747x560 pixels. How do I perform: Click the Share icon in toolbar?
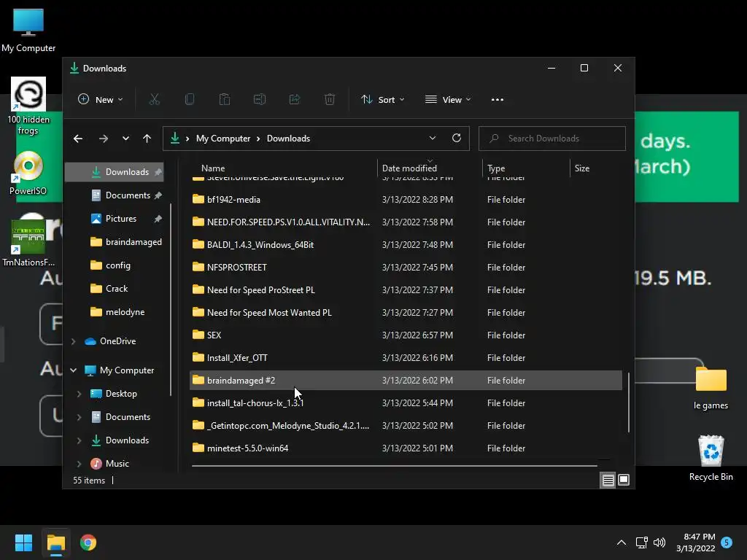[x=295, y=99]
